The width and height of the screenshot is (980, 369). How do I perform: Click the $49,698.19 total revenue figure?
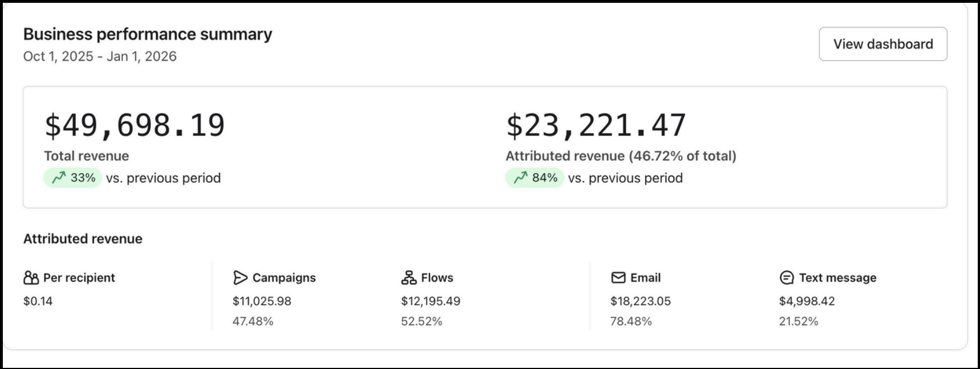135,125
